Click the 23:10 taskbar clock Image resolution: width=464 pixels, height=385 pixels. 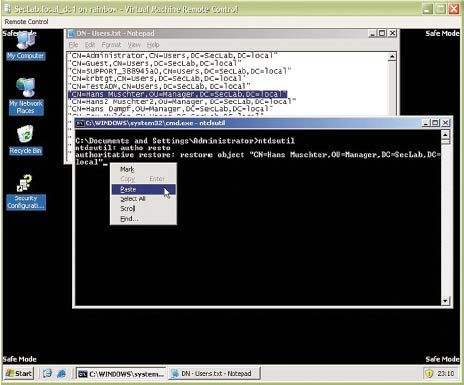(446, 374)
